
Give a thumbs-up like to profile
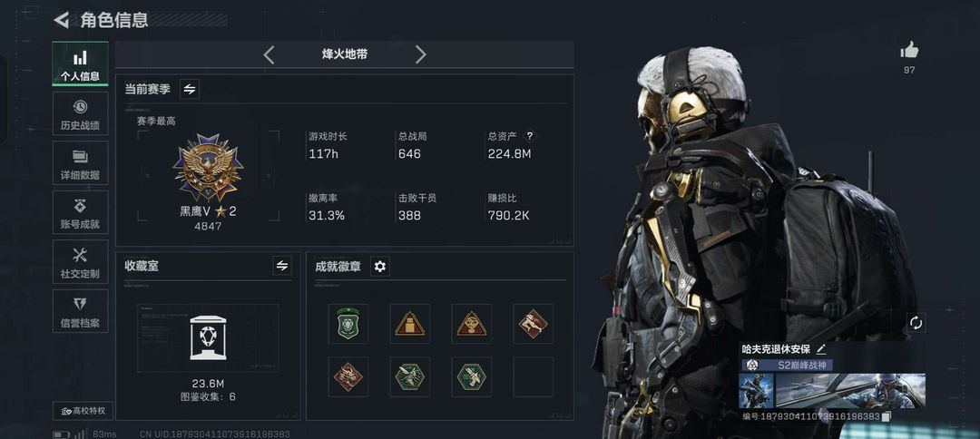pos(909,50)
